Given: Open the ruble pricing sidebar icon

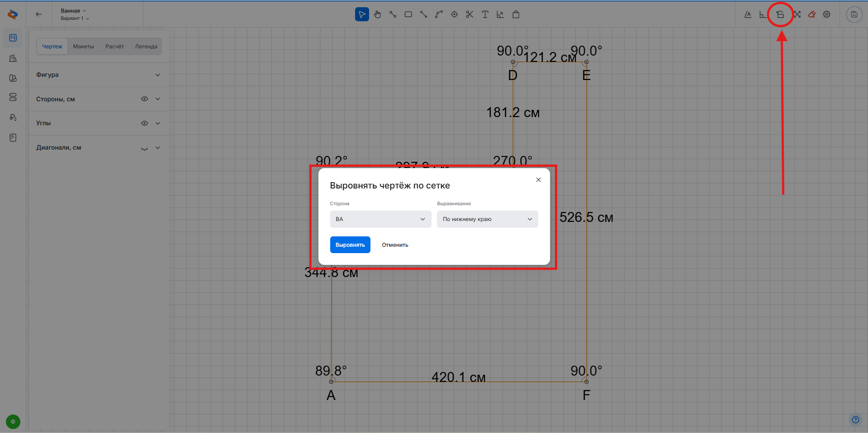Looking at the screenshot, I should (x=13, y=118).
